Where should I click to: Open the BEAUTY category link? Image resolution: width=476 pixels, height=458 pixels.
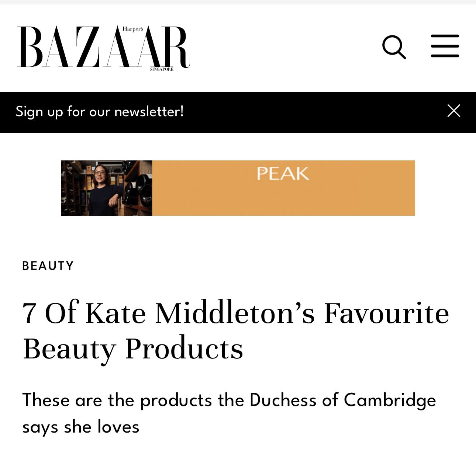[48, 266]
